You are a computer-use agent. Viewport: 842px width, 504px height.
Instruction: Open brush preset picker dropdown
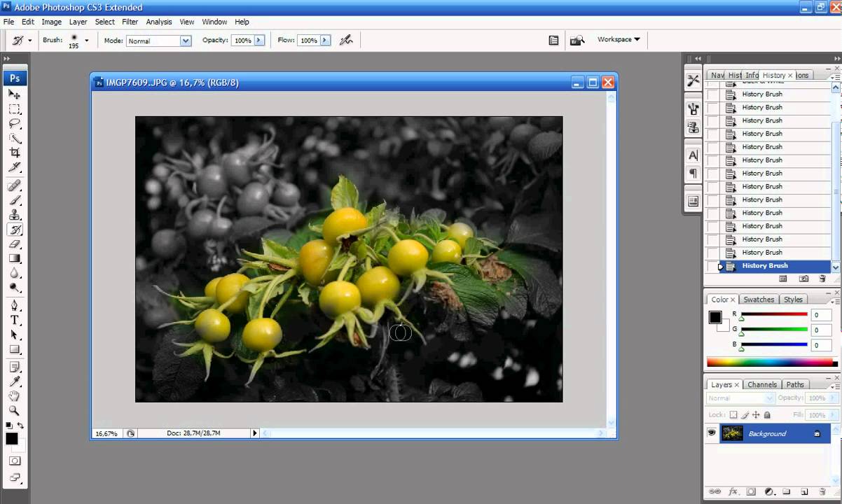point(86,41)
